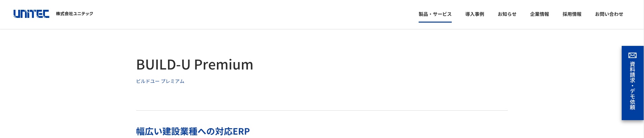Click the BUILD-U Premium page title
644x138 pixels.
195,64
